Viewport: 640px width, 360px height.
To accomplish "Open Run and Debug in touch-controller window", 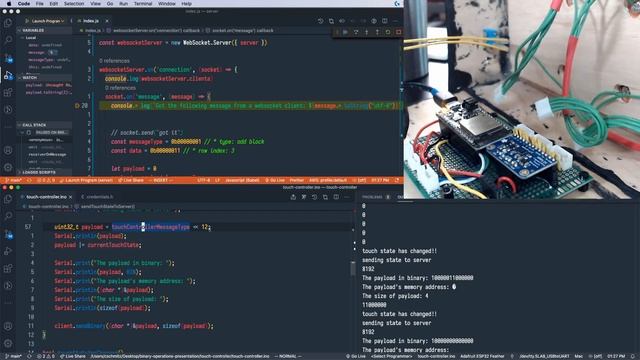I will tap(8, 251).
